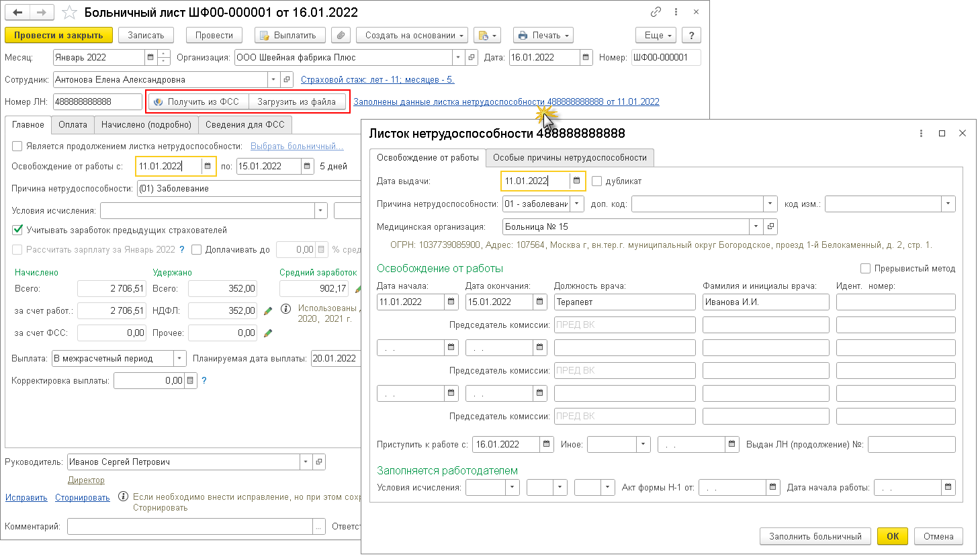The width and height of the screenshot is (980, 559).
Task: Open calendar for the Дата выдачи field
Action: click(576, 181)
